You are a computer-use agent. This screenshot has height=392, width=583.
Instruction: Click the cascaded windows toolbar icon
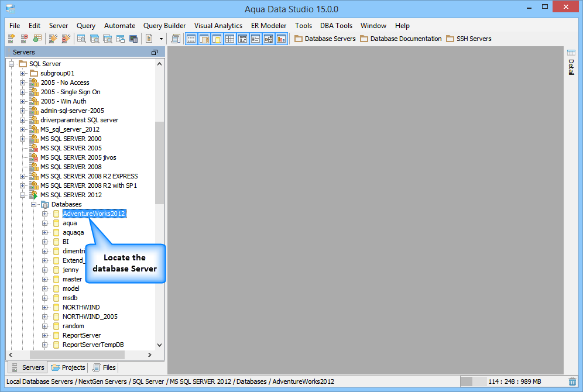(x=121, y=38)
